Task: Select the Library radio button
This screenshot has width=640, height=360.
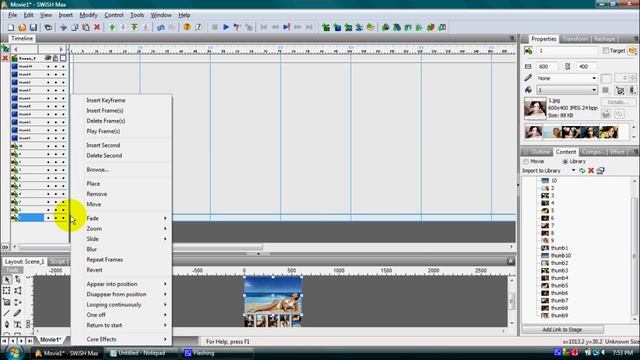Action: coord(565,162)
